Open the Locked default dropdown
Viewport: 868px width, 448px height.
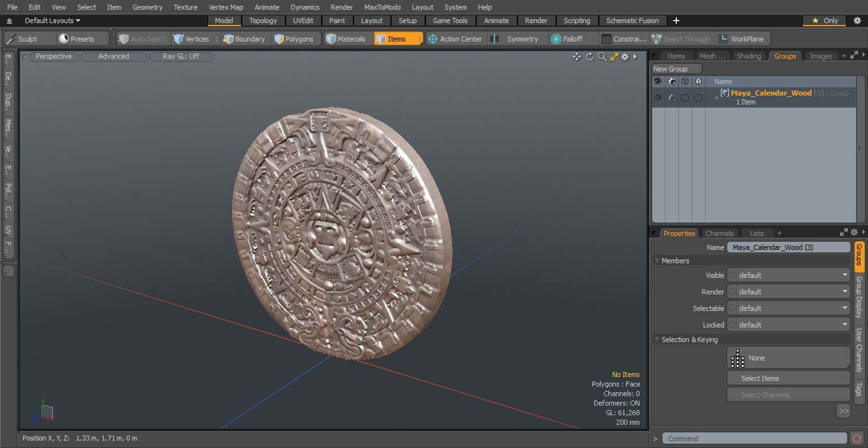pos(789,325)
